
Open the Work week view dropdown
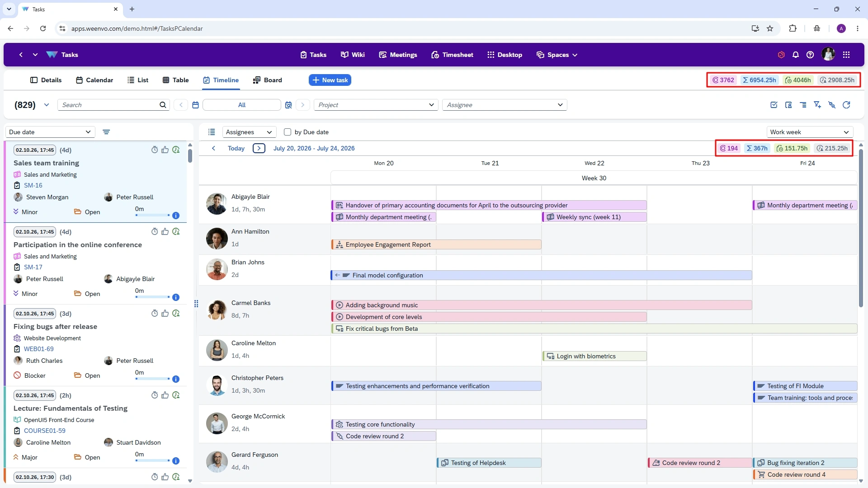click(810, 132)
